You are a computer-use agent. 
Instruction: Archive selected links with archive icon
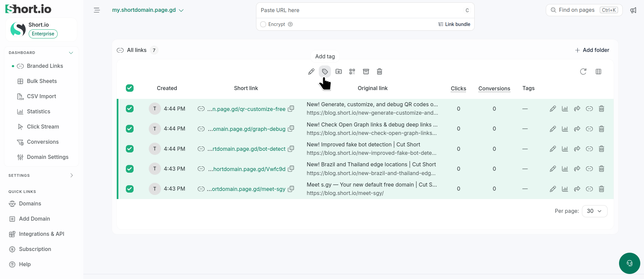[x=366, y=72]
